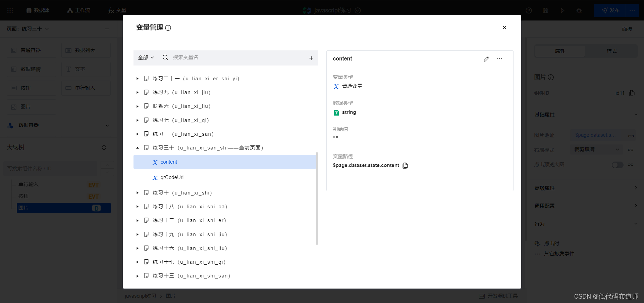644x303 pixels.
Task: Select the 数据详情 component
Action: click(x=32, y=69)
